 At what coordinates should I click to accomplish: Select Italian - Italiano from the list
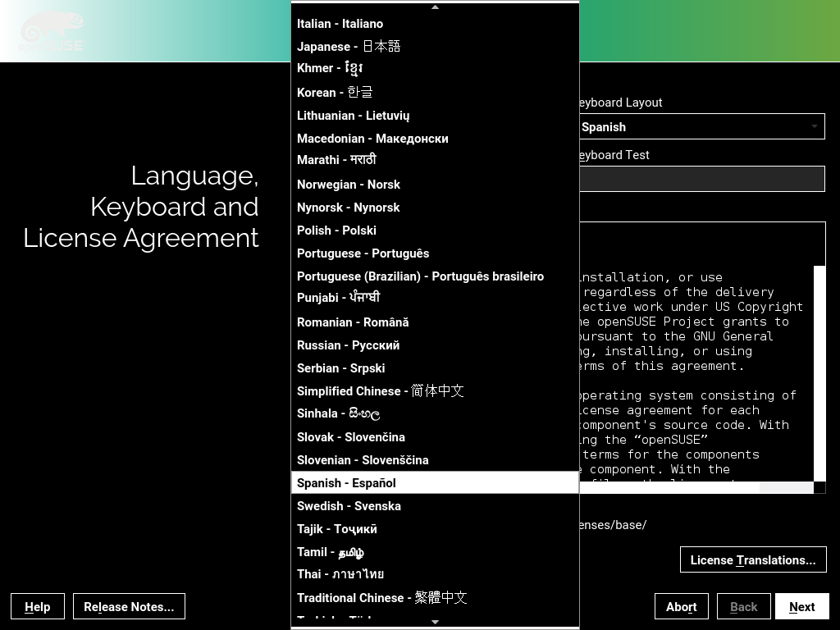(x=340, y=24)
